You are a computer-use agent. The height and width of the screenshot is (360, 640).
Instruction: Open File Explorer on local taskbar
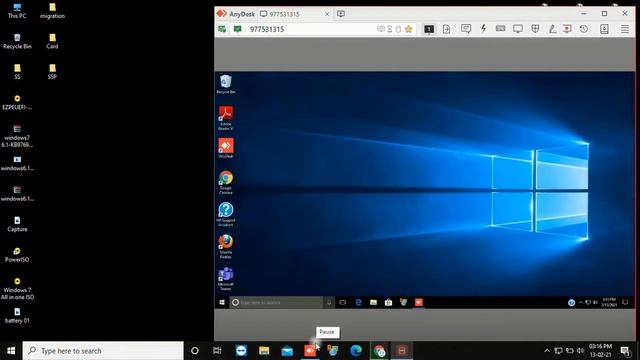point(264,351)
